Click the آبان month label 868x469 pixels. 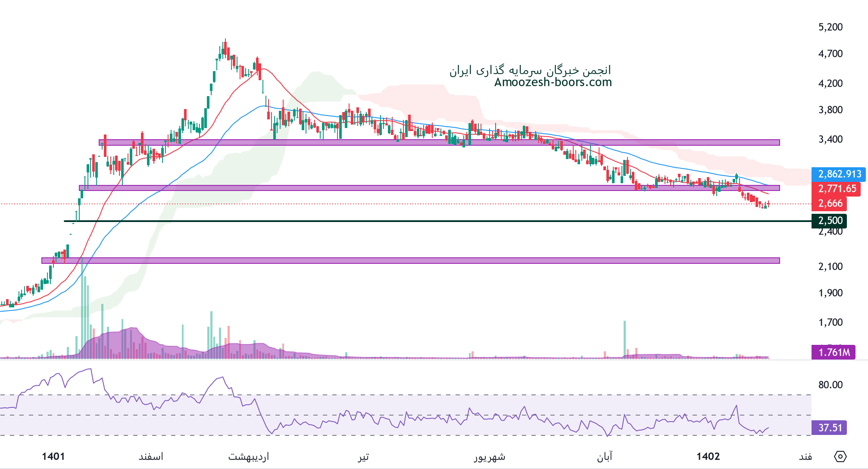[x=605, y=456]
